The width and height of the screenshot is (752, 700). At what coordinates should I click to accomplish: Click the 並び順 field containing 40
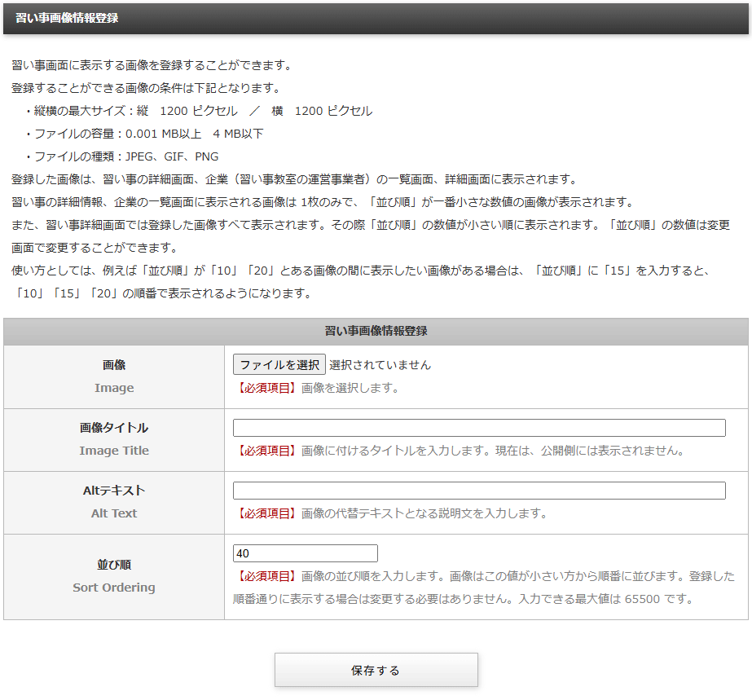coord(305,553)
